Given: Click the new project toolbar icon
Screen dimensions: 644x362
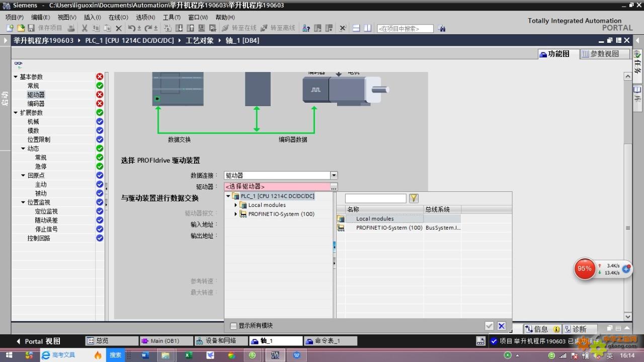Looking at the screenshot, I should coord(10,28).
